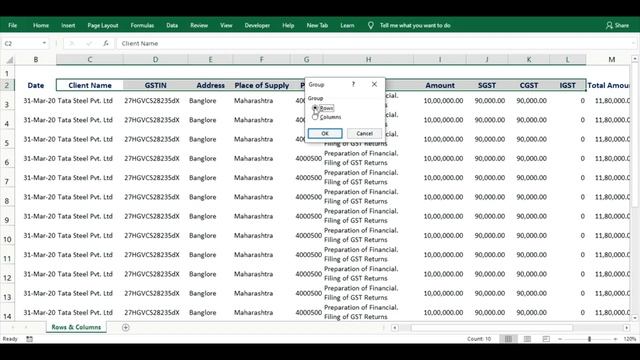
Task: Open the New Tab ribbon tab
Action: (x=317, y=25)
